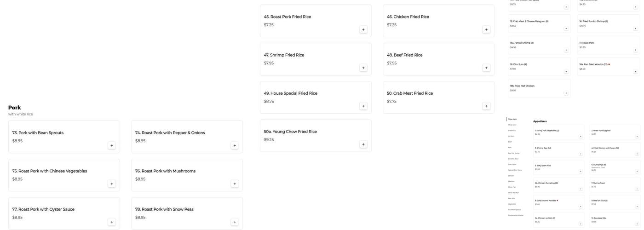Add House Special Fried Rice to cart
This screenshot has height=230, width=644.
(x=363, y=106)
